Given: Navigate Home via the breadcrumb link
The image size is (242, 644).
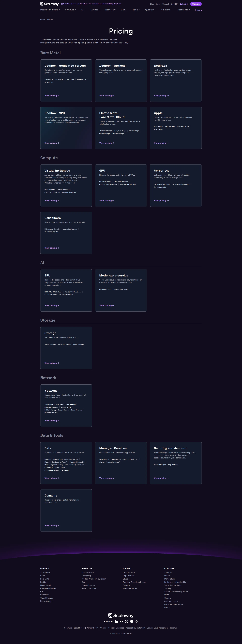Looking at the screenshot, I should [43, 19].
